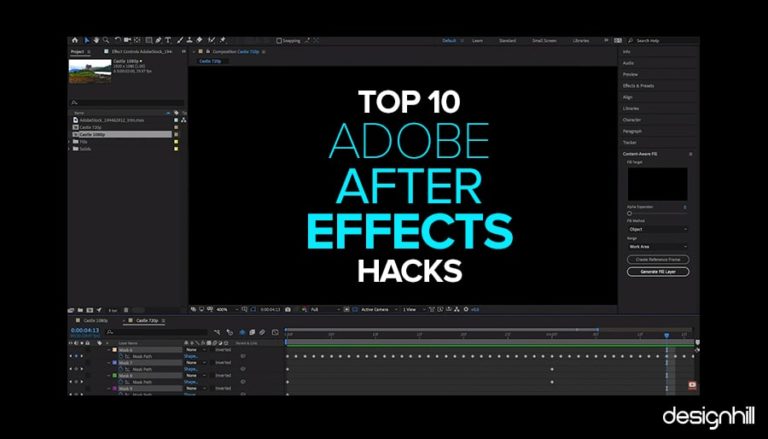Open the Full resolution dropdown
This screenshot has width=768, height=439.
(325, 310)
